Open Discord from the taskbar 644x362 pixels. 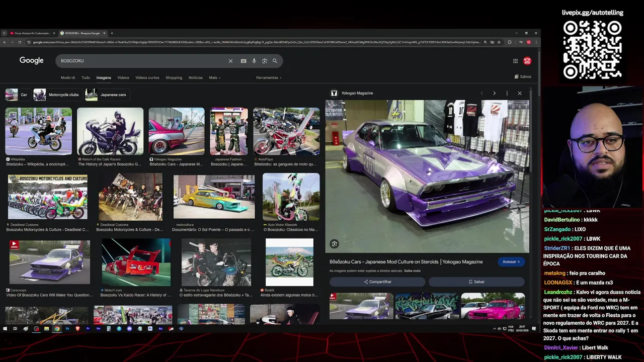[x=129, y=329]
